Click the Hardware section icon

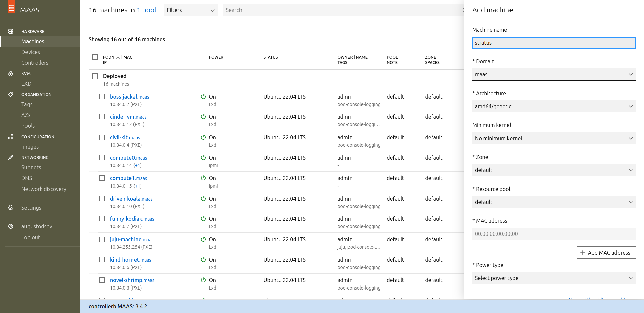click(x=11, y=31)
